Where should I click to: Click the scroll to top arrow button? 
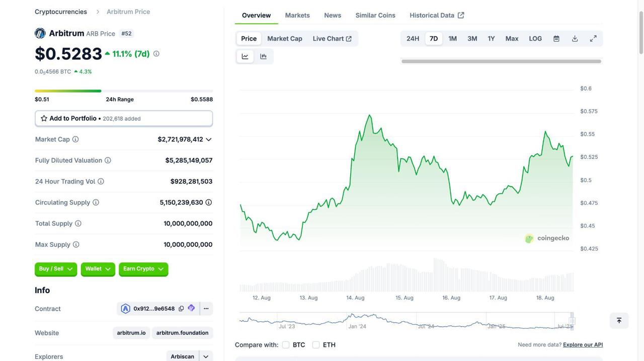(x=619, y=321)
